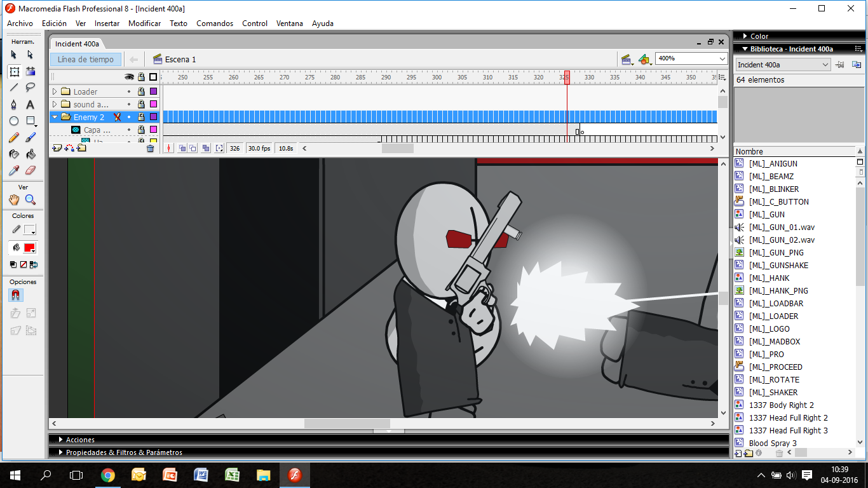868x488 pixels.
Task: Expand the Color panel
Action: (745, 36)
